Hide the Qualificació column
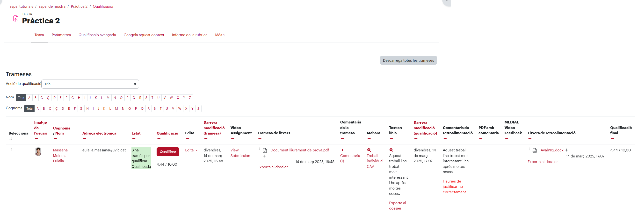 (x=159, y=139)
